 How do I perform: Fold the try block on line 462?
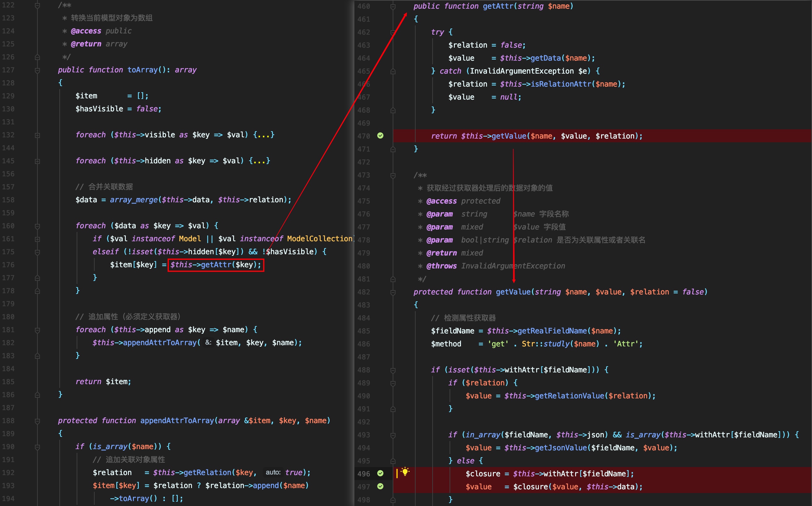(x=393, y=32)
